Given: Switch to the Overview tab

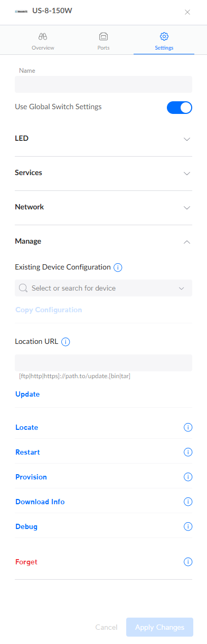Looking at the screenshot, I should [43, 41].
